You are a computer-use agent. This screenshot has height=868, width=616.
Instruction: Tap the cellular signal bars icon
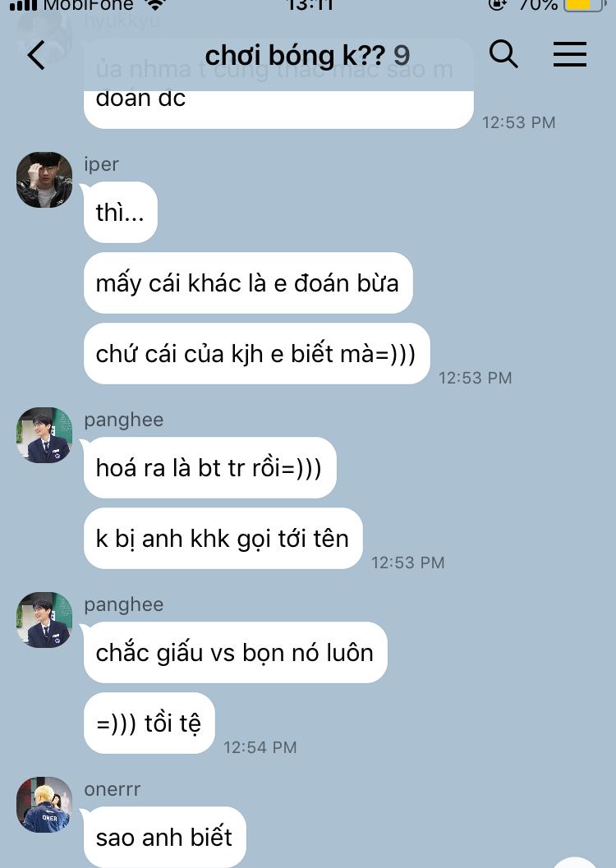click(x=23, y=6)
